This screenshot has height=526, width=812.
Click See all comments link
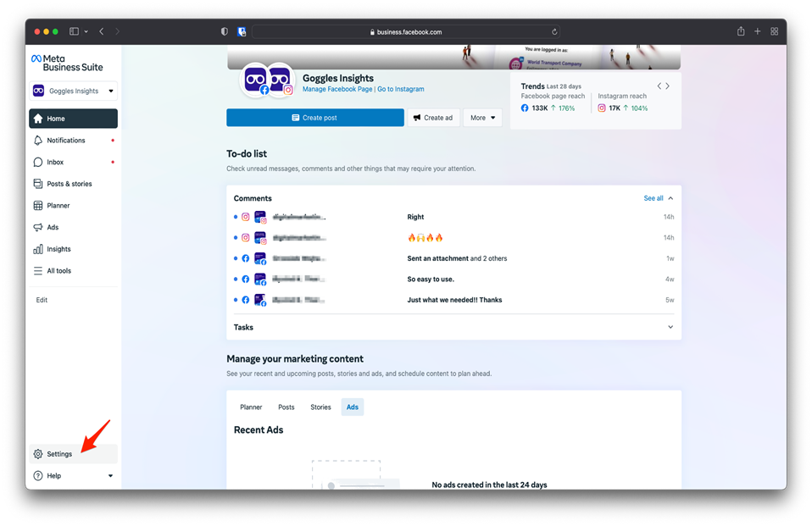click(x=653, y=198)
